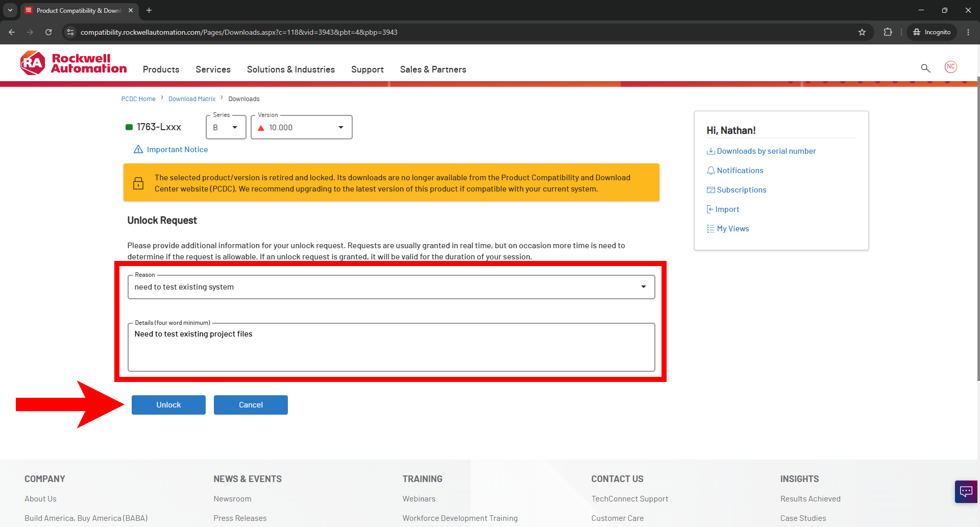Open the Chrome three-dot menu

tap(968, 32)
